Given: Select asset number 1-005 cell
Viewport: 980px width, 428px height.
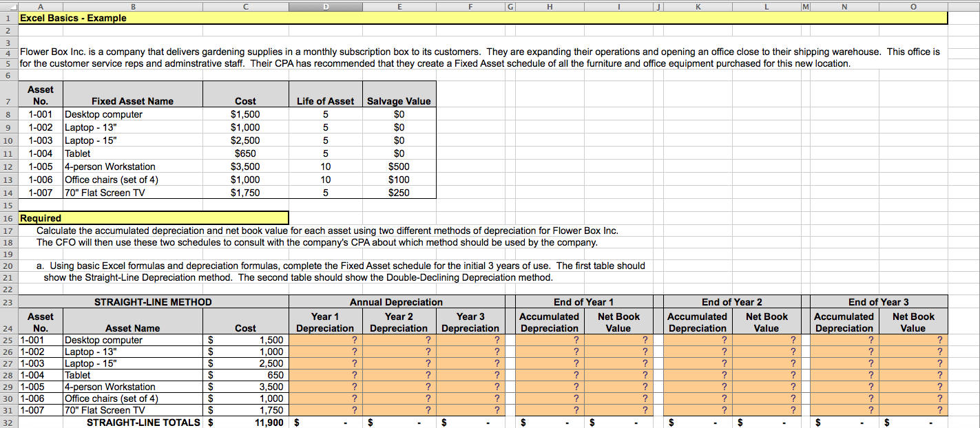Looking at the screenshot, I should pos(40,167).
